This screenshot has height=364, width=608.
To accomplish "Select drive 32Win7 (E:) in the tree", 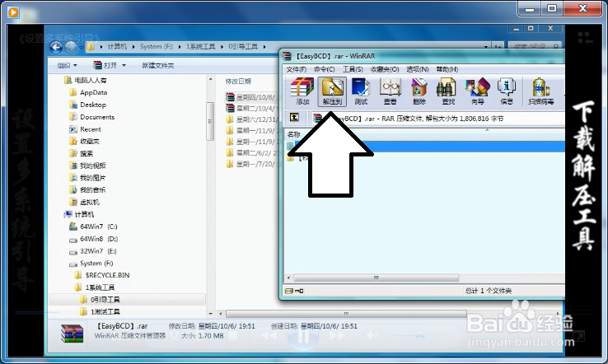I will (98, 251).
